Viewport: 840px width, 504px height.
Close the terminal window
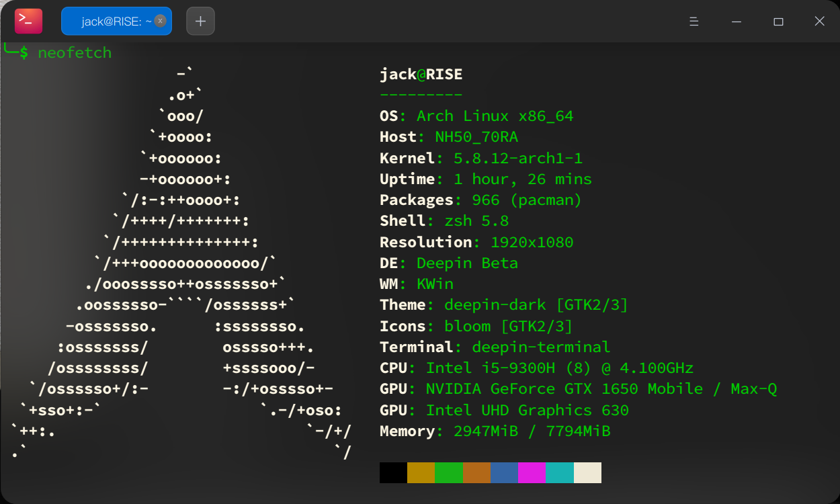(x=819, y=22)
